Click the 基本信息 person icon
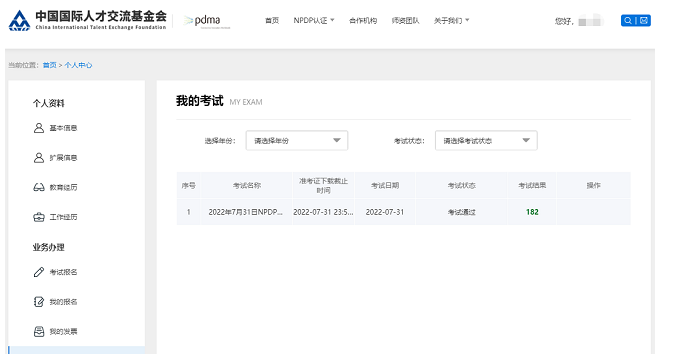 39,128
